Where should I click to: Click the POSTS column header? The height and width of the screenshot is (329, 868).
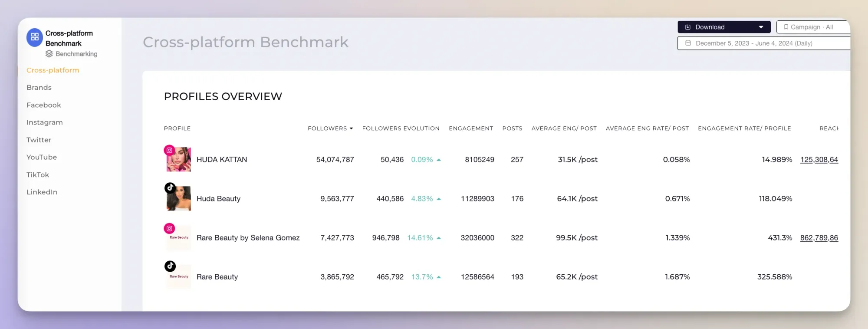coord(512,128)
